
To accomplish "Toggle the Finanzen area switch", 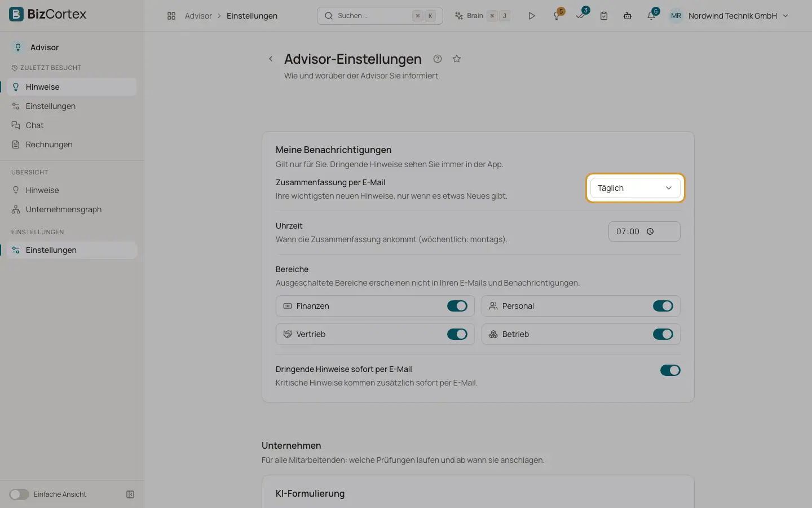I will (x=457, y=306).
